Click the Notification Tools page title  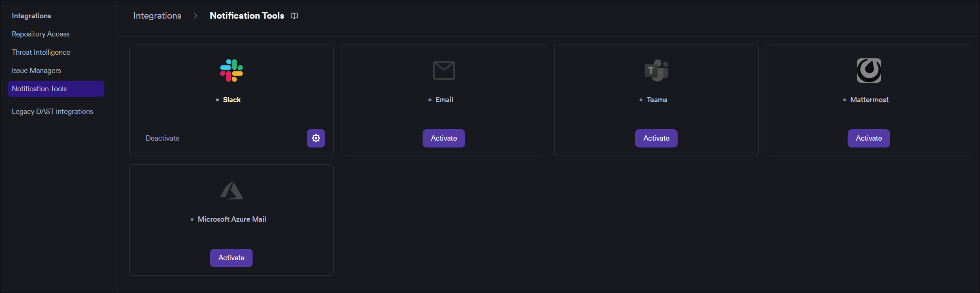point(247,16)
